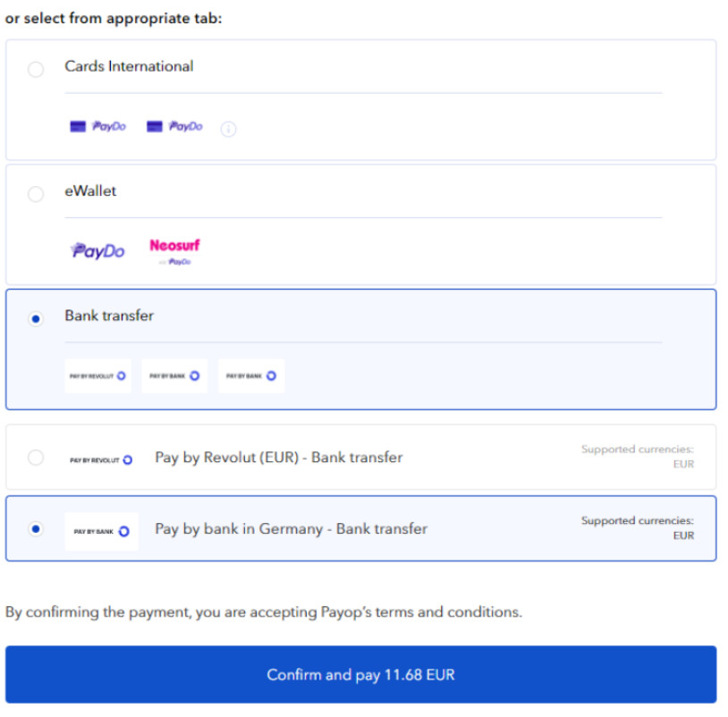
Task: Click the second PayDo card icon
Action: pyautogui.click(x=174, y=126)
